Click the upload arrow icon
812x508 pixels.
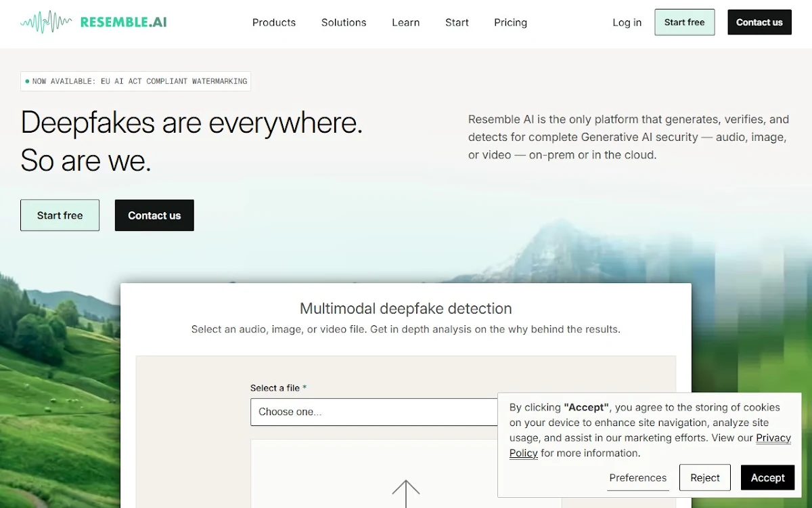pos(406,493)
